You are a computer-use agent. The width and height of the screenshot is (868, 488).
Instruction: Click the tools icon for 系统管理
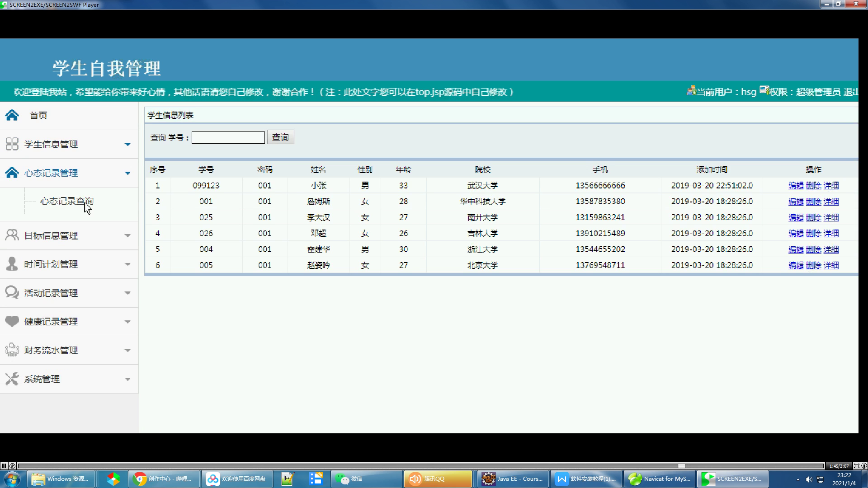click(12, 379)
